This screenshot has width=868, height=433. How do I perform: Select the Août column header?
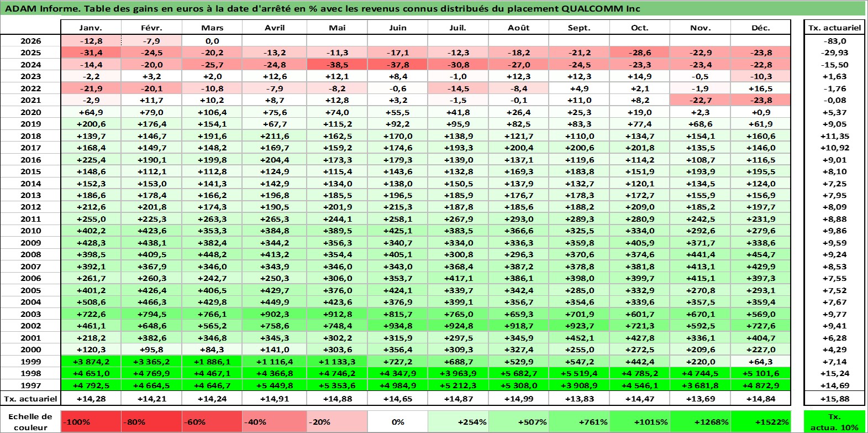(519, 28)
